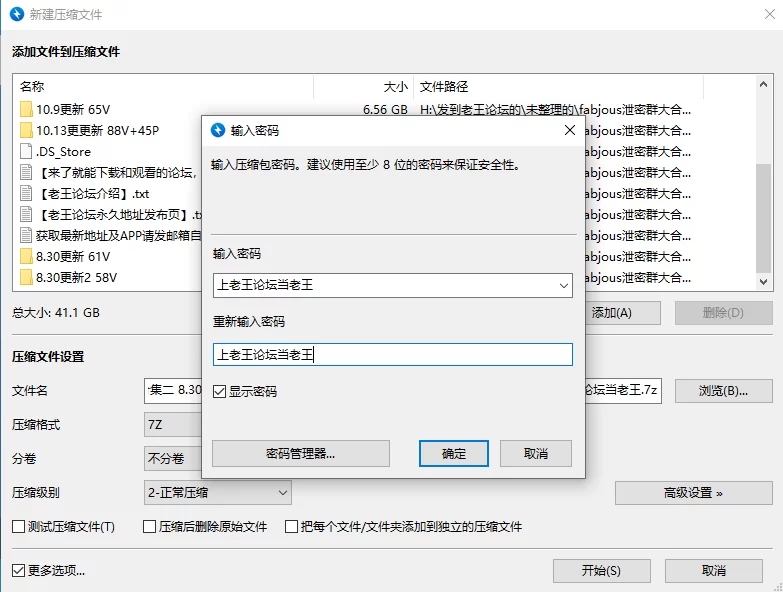Open the 压缩格式 7Z dropdown
The image size is (783, 592).
[173, 425]
